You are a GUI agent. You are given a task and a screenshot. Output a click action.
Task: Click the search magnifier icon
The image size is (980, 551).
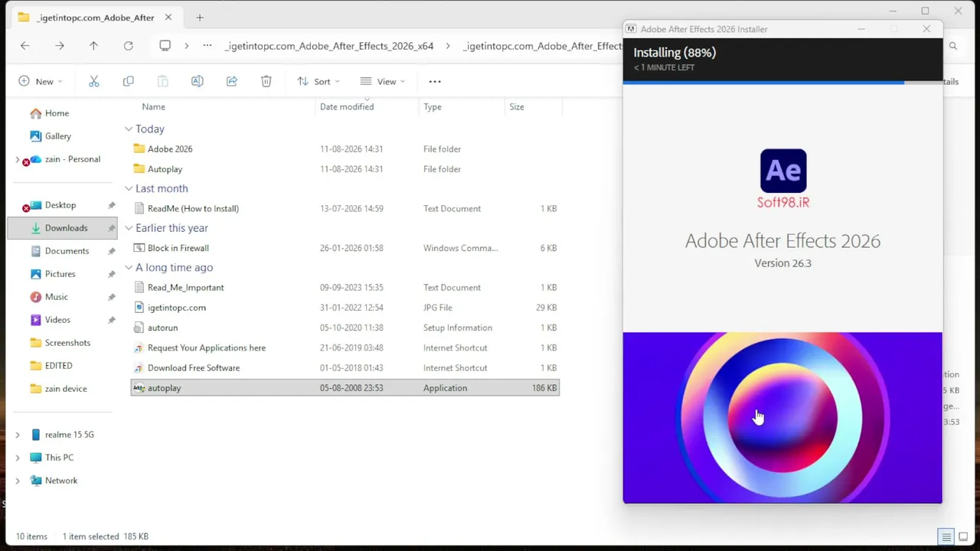pyautogui.click(x=953, y=46)
